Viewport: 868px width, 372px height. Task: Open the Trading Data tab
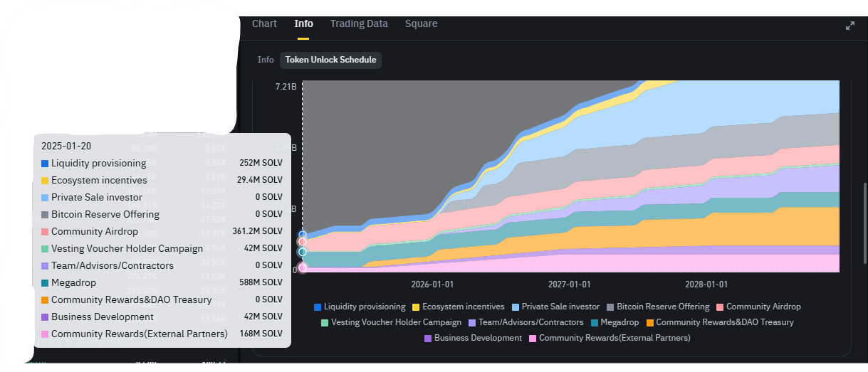[359, 23]
